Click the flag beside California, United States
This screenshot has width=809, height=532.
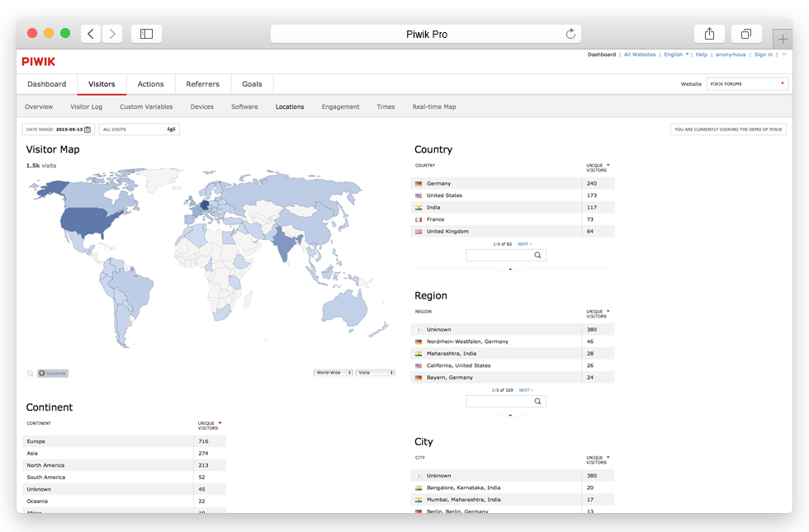tap(419, 365)
